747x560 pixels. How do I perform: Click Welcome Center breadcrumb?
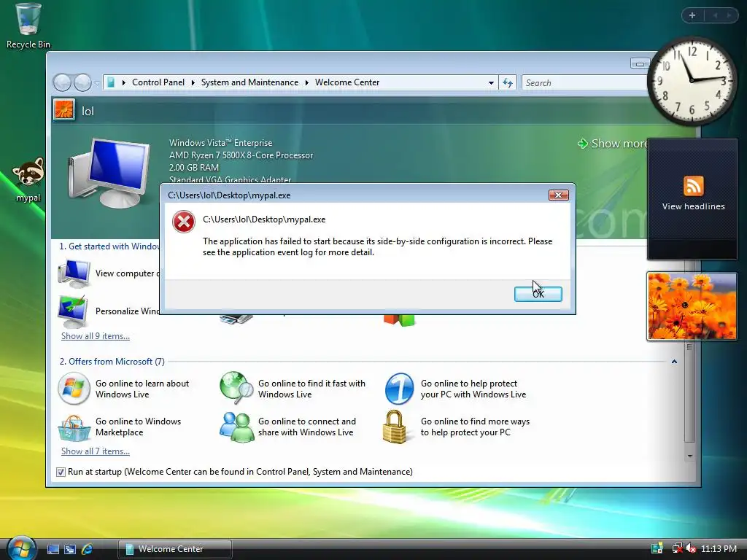[347, 82]
